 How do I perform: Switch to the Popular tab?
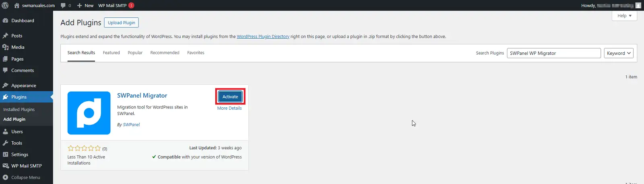(135, 53)
